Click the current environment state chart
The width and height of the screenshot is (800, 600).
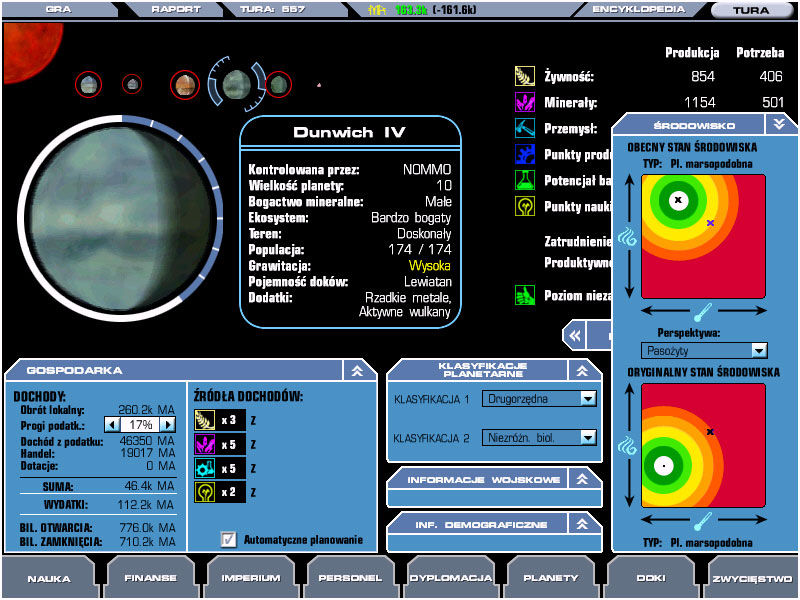pyautogui.click(x=703, y=236)
